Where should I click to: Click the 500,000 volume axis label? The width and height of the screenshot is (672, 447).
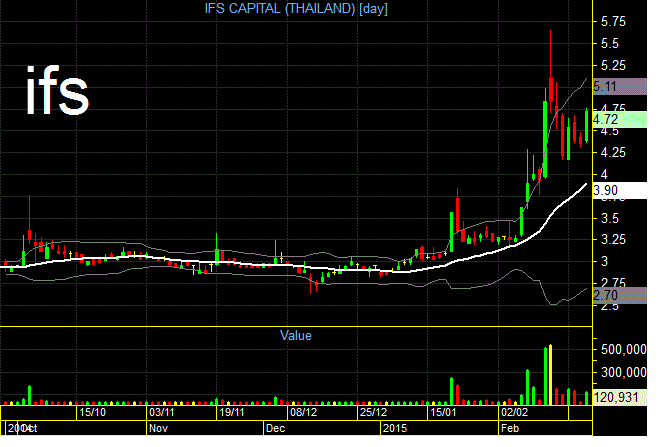pyautogui.click(x=624, y=349)
